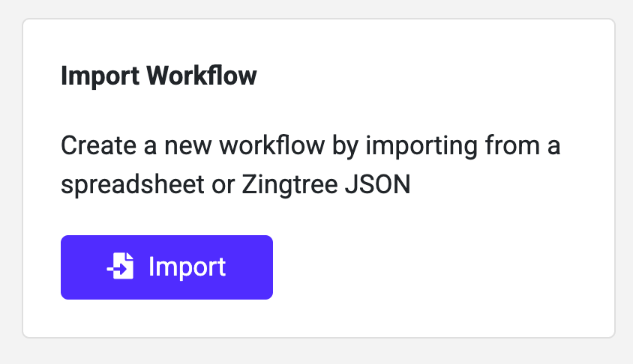The width and height of the screenshot is (633, 364).
Task: Click the workflow import description text
Action: [x=310, y=165]
